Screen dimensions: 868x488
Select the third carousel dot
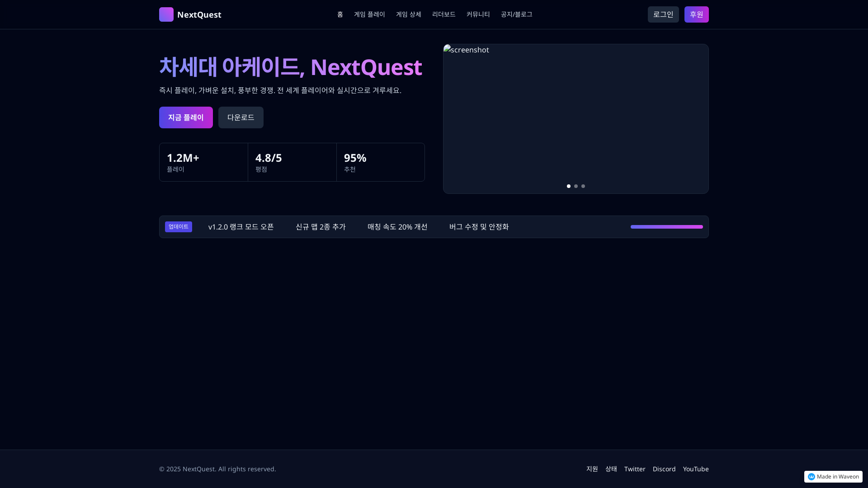tap(583, 186)
